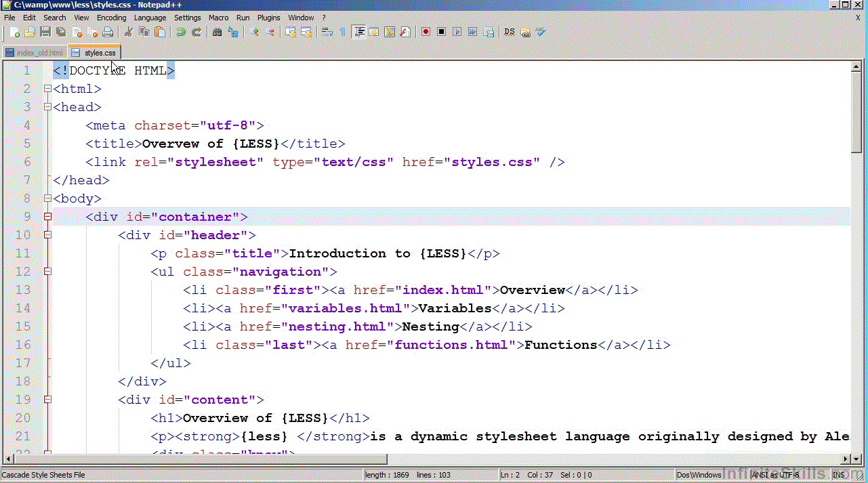Open the Plugins menu

(x=269, y=18)
